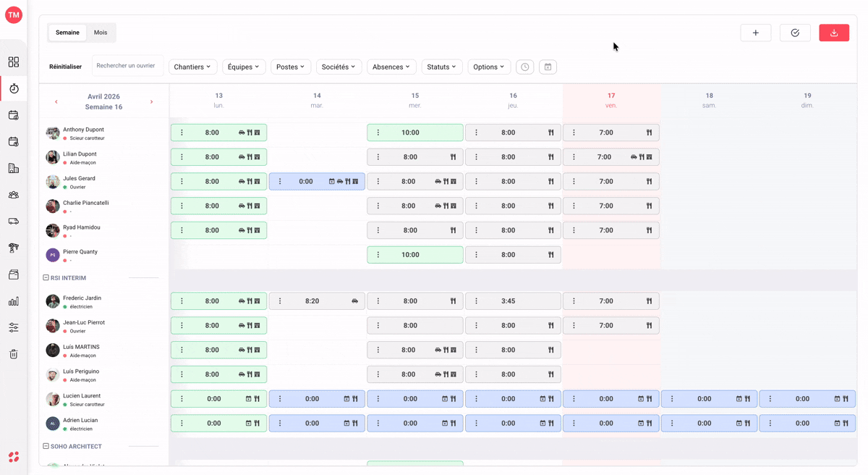Image resolution: width=868 pixels, height=475 pixels.
Task: Collapse the SOHO ARCHITECT group
Action: (x=46, y=447)
